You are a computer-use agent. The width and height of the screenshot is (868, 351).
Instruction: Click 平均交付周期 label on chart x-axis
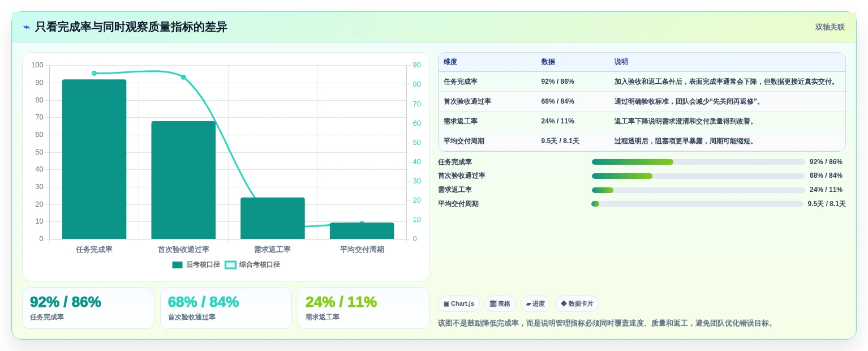coord(362,250)
